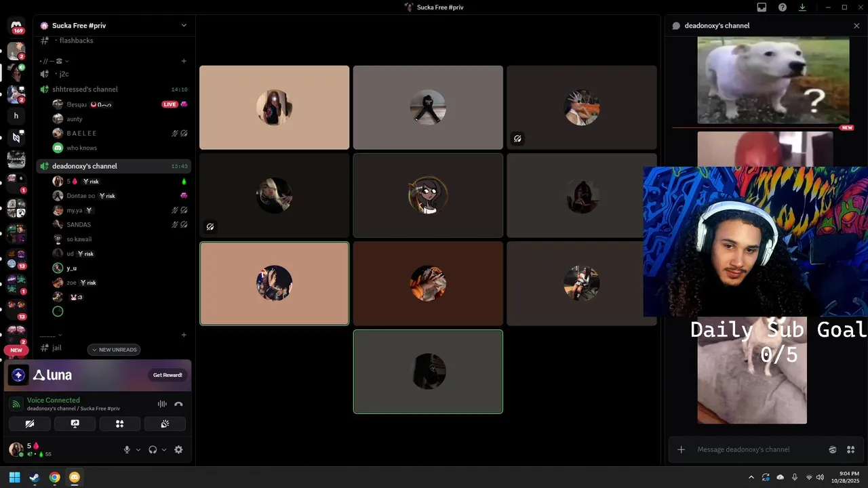Open the dog meme image in chat
Image resolution: width=868 pixels, height=488 pixels.
773,80
